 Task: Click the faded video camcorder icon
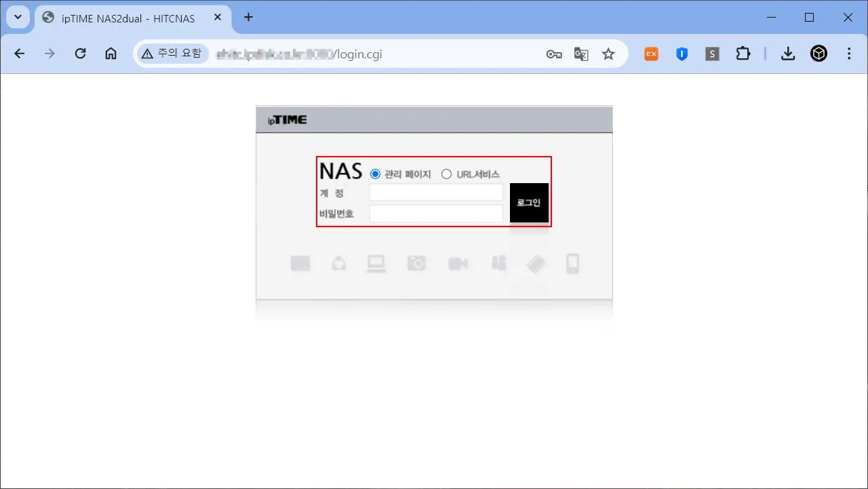(x=458, y=264)
